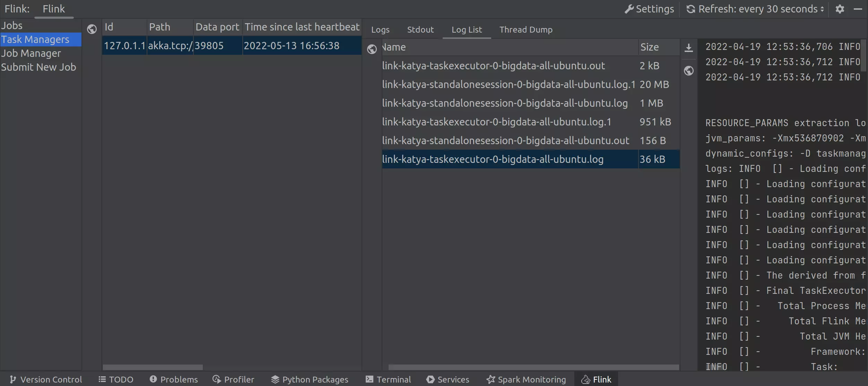Hide the Flink tool window
Viewport: 868px width, 386px height.
pyautogui.click(x=858, y=9)
